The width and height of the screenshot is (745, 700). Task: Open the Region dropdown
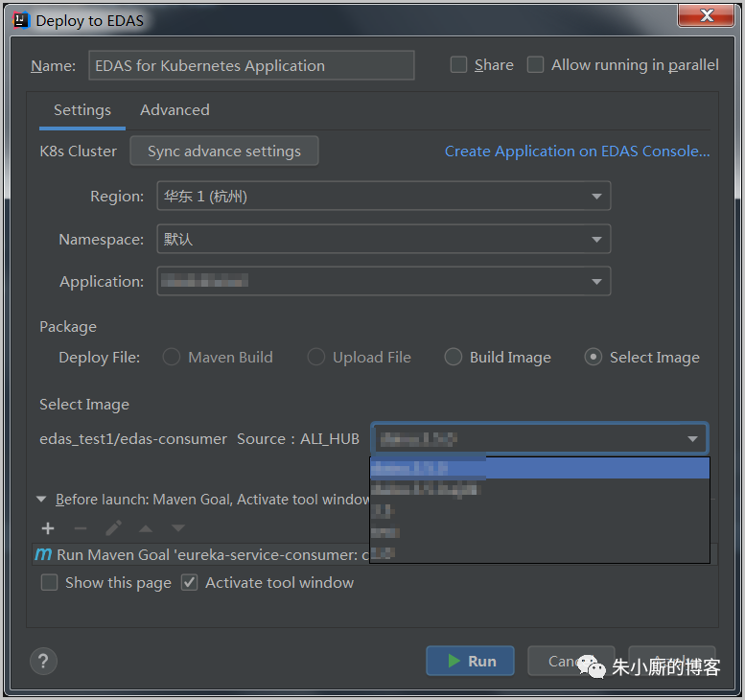[x=384, y=196]
